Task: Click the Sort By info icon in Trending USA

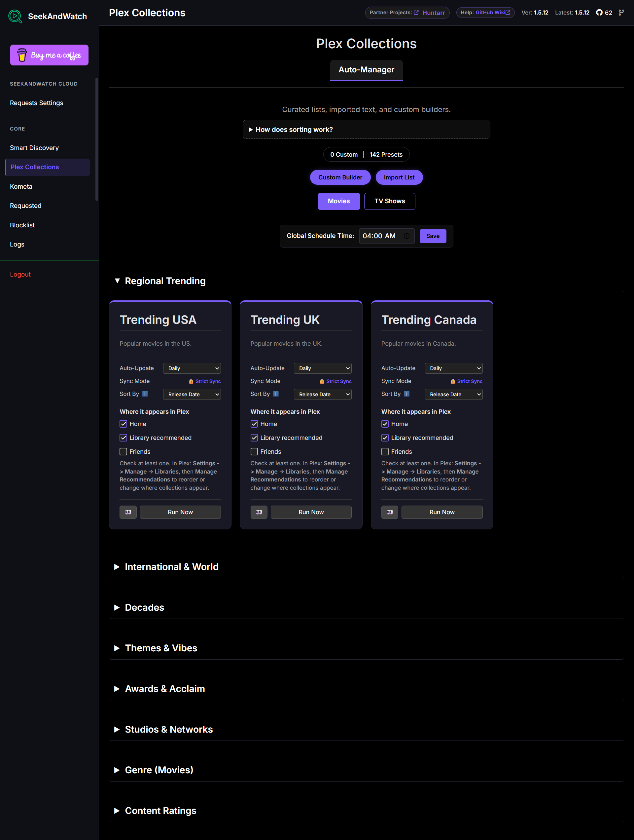Action: [145, 394]
